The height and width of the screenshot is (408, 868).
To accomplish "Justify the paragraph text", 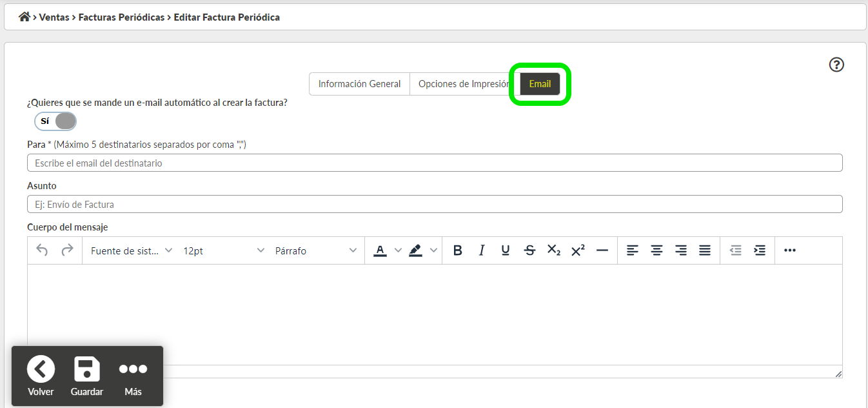I will tap(705, 250).
